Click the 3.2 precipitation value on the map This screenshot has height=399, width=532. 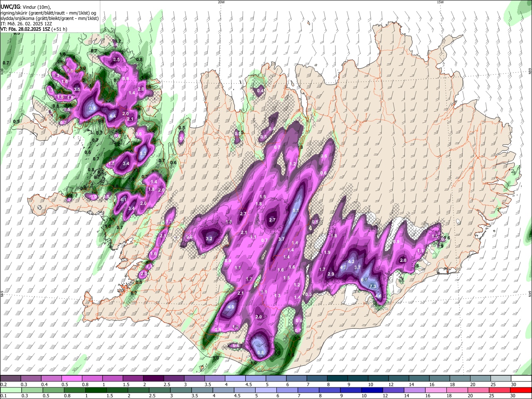coord(209,239)
